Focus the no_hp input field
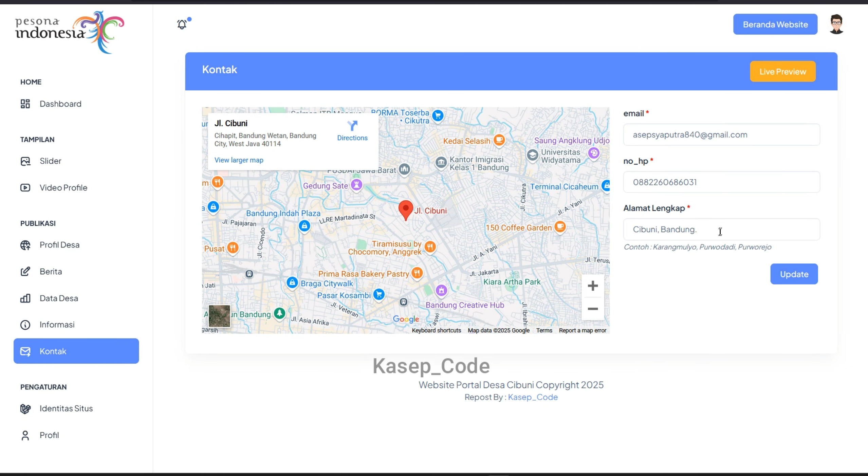 pos(721,182)
